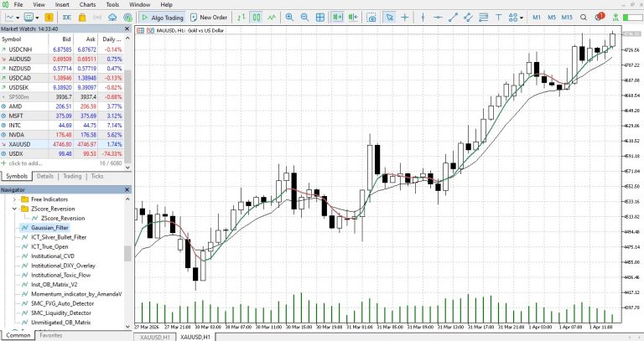
Task: Zoom in on the chart
Action: 289,18
